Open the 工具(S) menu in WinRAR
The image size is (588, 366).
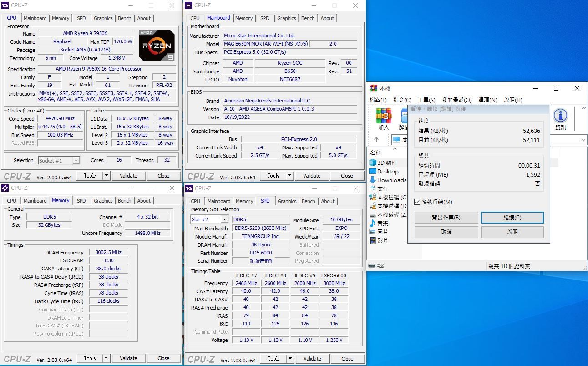[x=426, y=100]
